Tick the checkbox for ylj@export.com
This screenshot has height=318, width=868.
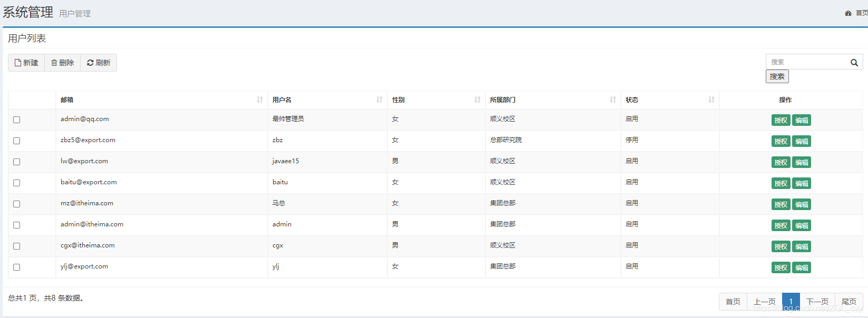17,267
